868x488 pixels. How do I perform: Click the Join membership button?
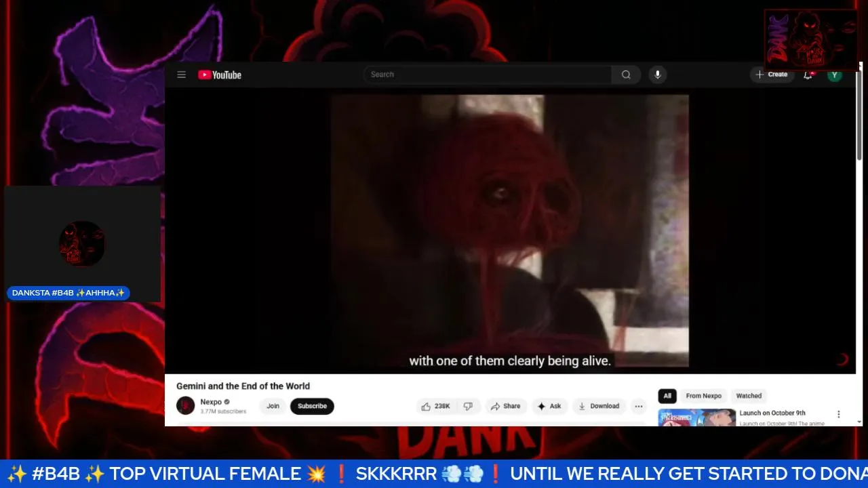coord(273,406)
